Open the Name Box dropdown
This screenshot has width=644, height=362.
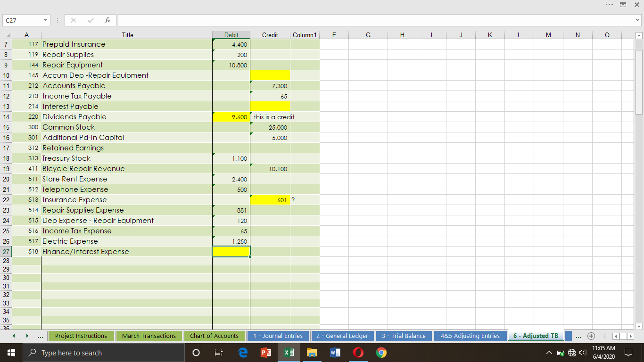45,20
